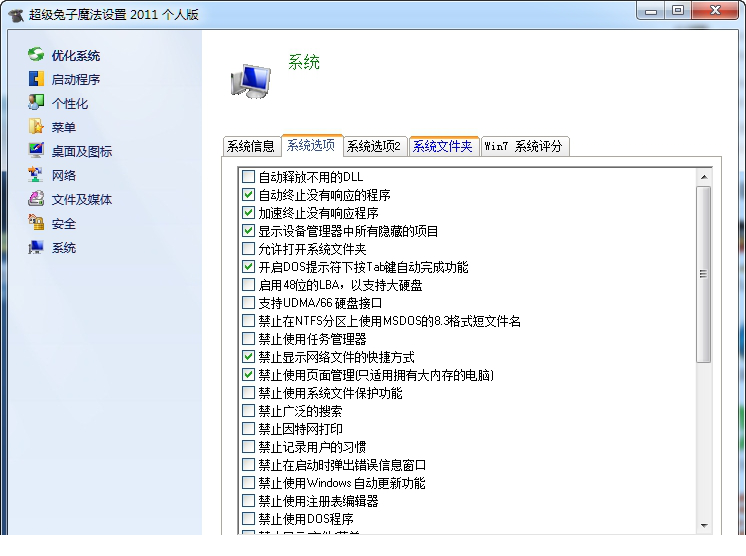Toggle 开启DOS提示符下按Tab键自动完成功能

coord(248,267)
